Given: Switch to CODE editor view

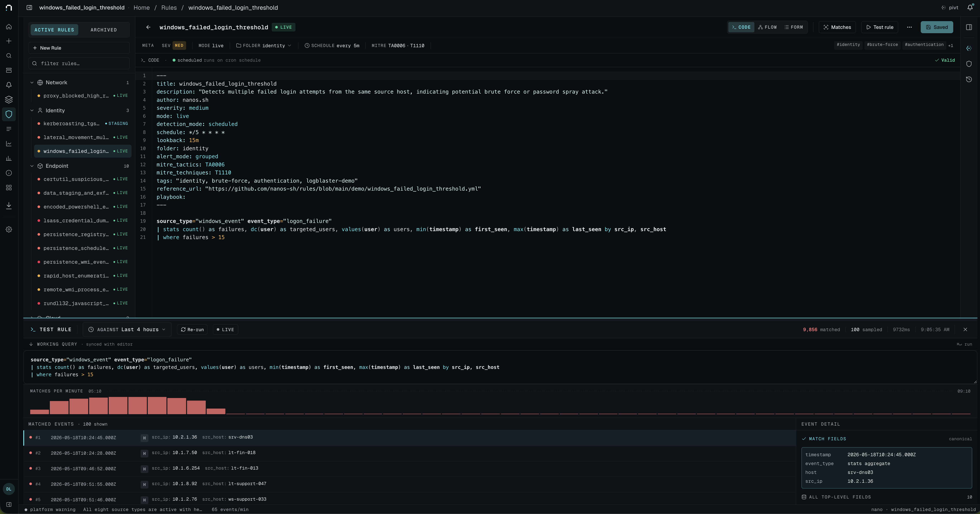Looking at the screenshot, I should 741,27.
